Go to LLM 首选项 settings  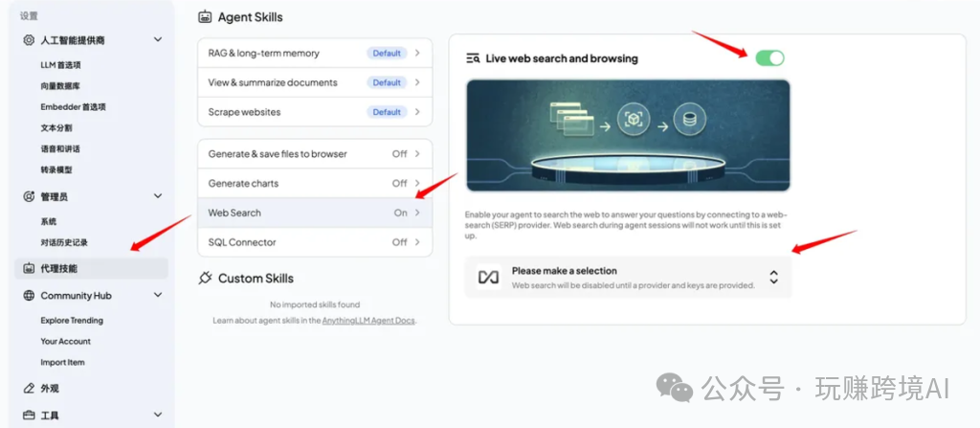[x=60, y=65]
